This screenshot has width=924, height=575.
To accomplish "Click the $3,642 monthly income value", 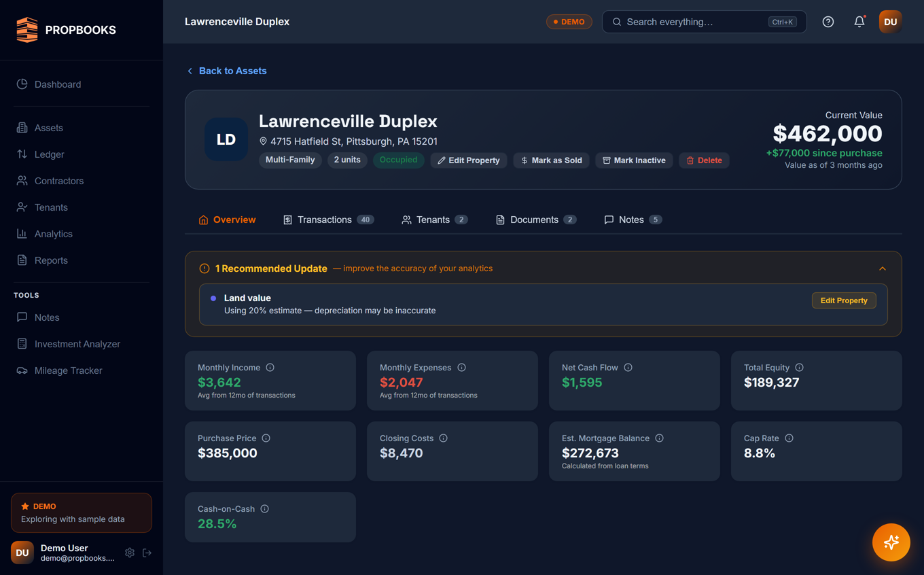I will point(219,383).
